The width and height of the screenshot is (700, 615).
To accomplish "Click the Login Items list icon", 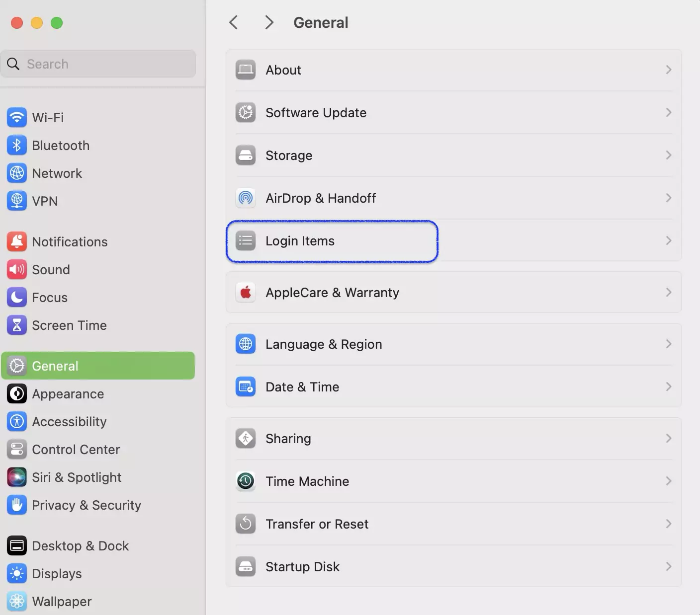I will point(246,241).
